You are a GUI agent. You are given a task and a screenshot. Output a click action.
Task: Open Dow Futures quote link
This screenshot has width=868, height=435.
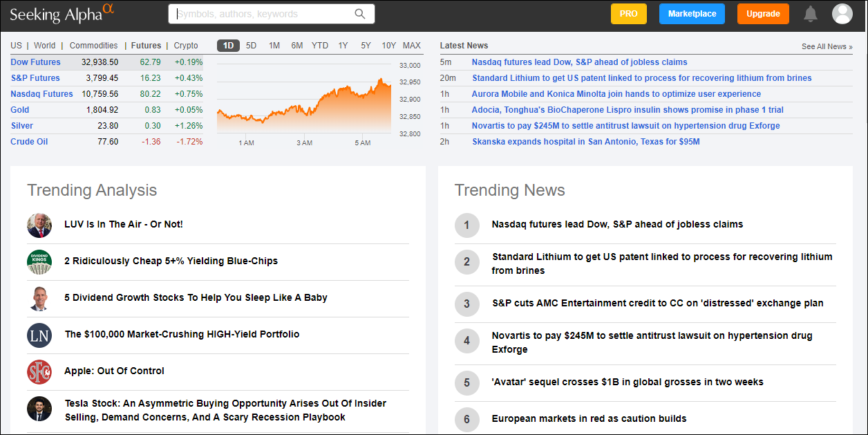tap(35, 62)
